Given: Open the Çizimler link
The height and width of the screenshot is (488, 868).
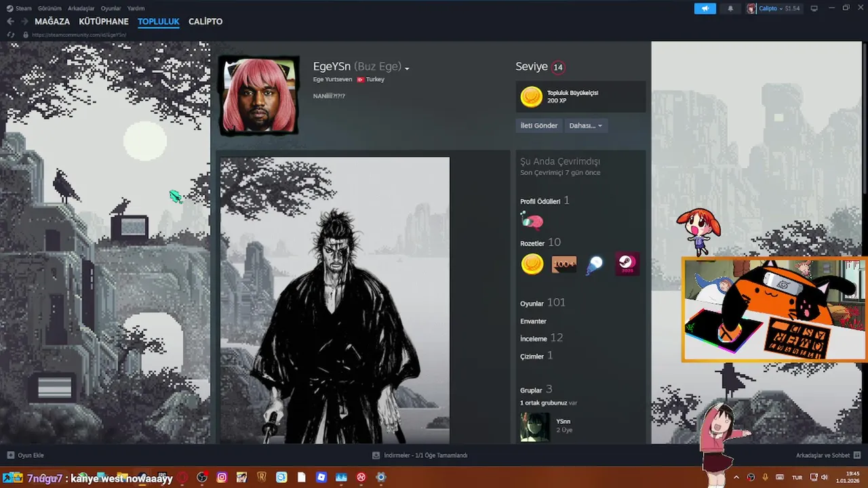Looking at the screenshot, I should click(x=536, y=356).
